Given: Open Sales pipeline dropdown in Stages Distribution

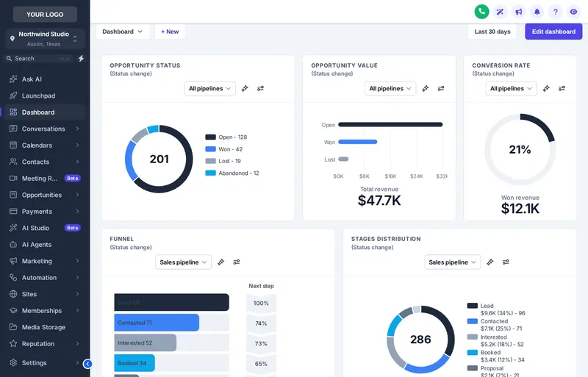Looking at the screenshot, I should click(452, 262).
